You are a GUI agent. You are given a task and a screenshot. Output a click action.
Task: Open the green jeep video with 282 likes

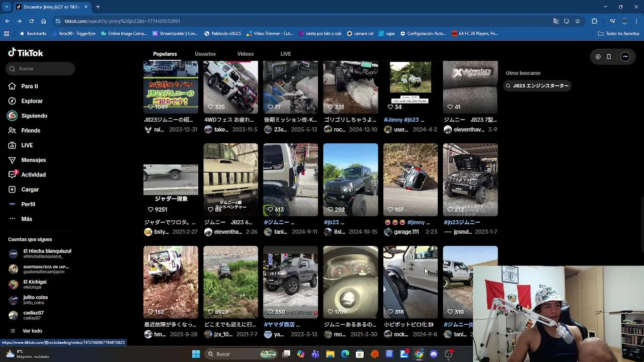(x=351, y=180)
